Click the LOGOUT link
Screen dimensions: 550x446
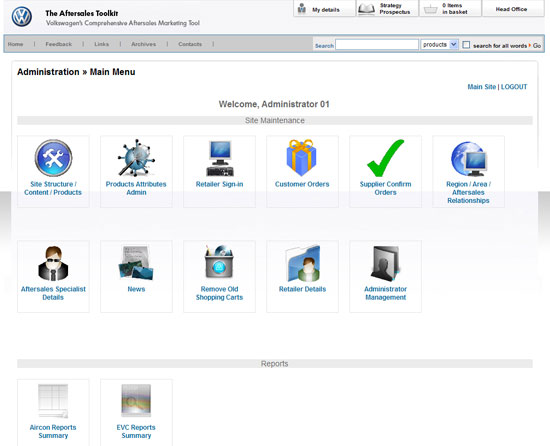tap(514, 87)
